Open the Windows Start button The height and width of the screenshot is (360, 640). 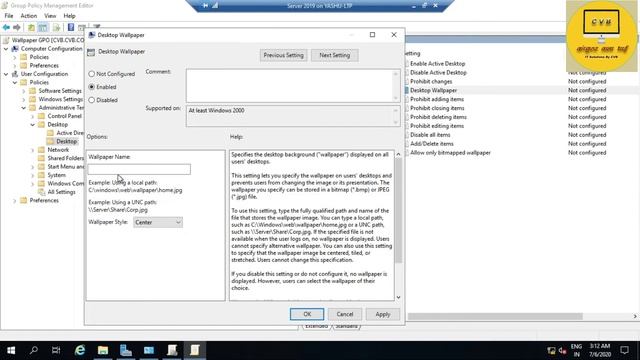11,350
